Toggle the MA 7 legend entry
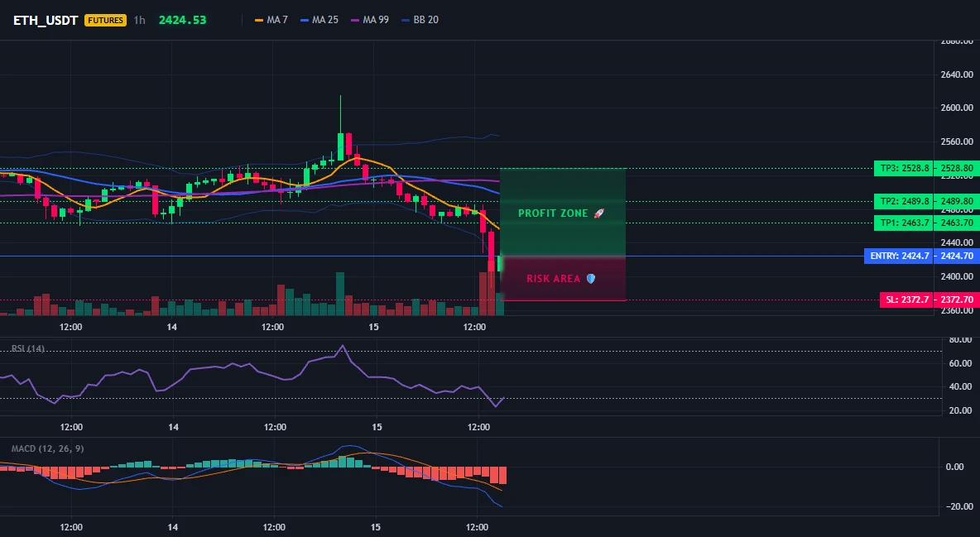980x537 pixels. 271,20
